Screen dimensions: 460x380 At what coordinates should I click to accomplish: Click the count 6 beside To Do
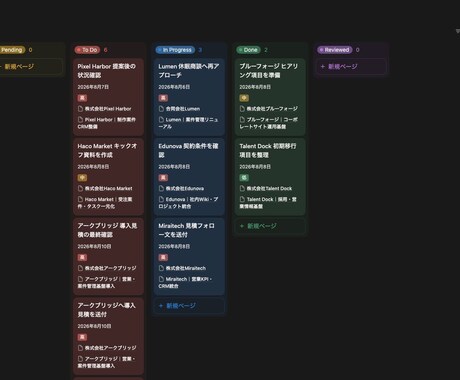coord(106,50)
